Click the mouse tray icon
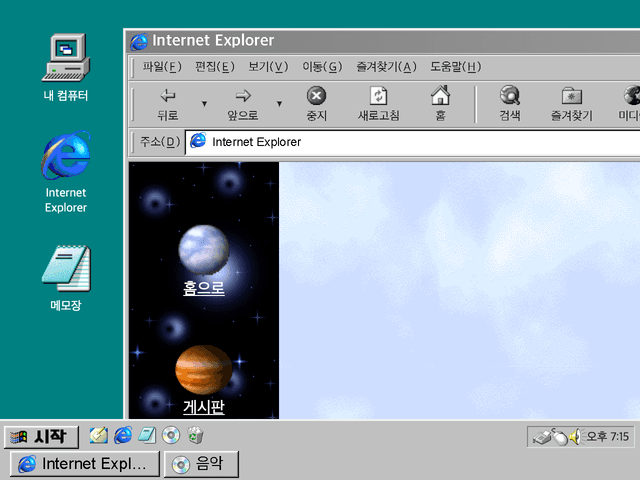Screen dimensions: 640x480 pyautogui.click(x=559, y=437)
